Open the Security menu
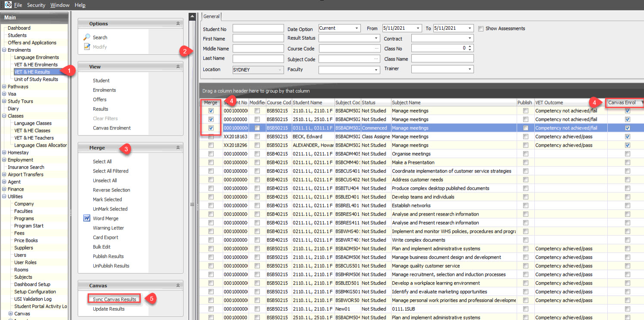The image size is (644, 320). point(36,5)
